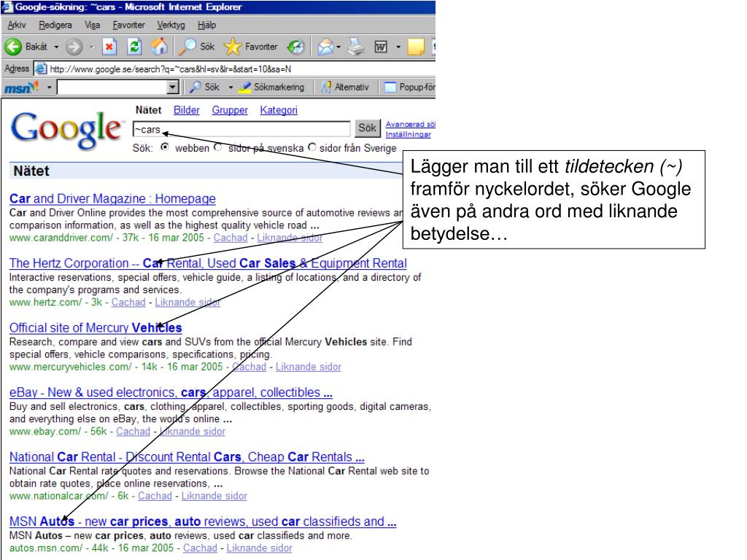The height and width of the screenshot is (560, 747).
Task: Click the IE icon in title bar
Action: point(7,7)
